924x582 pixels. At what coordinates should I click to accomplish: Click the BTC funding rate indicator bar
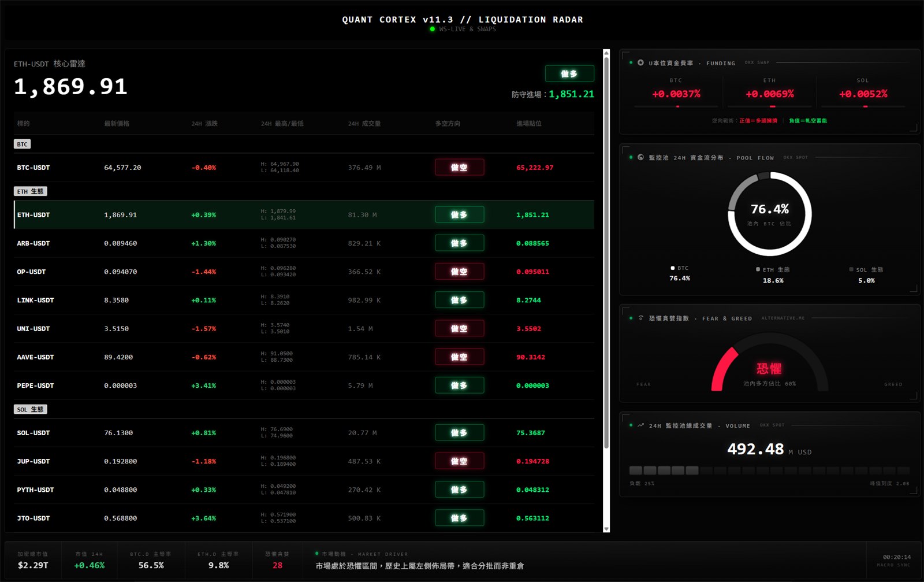pos(676,106)
